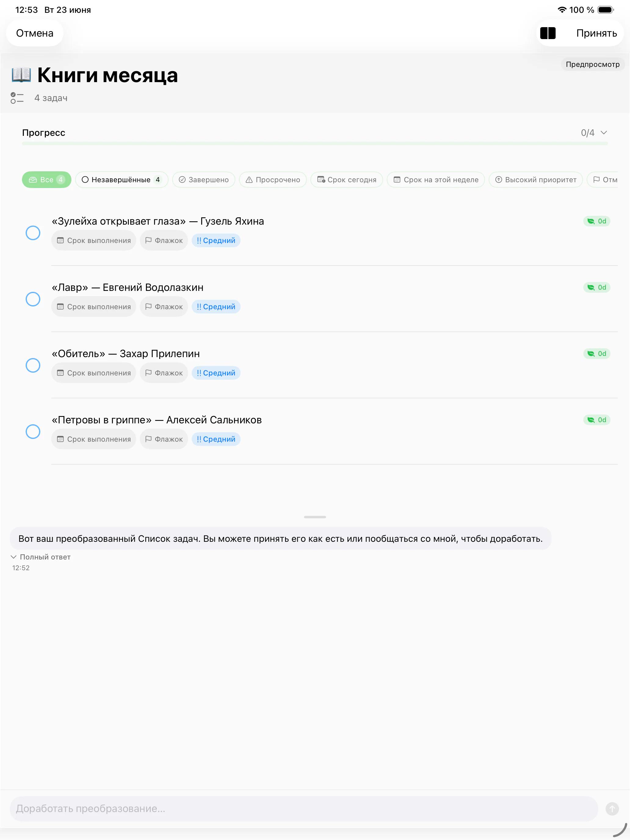Tap the Принять button
The width and height of the screenshot is (630, 840).
click(x=596, y=33)
